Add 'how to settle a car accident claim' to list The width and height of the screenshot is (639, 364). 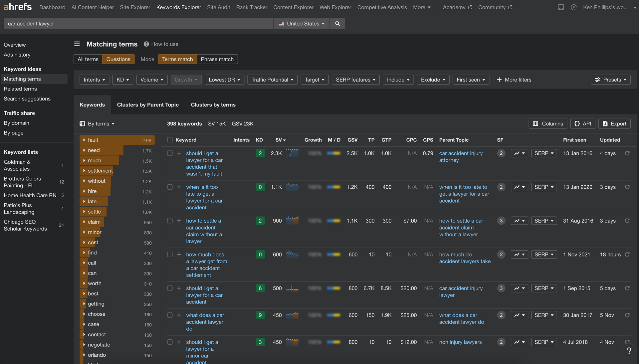tap(179, 221)
